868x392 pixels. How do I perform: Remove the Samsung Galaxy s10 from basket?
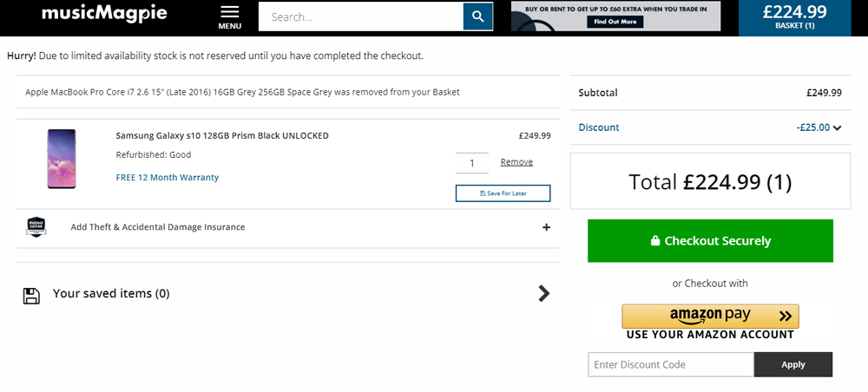[516, 162]
